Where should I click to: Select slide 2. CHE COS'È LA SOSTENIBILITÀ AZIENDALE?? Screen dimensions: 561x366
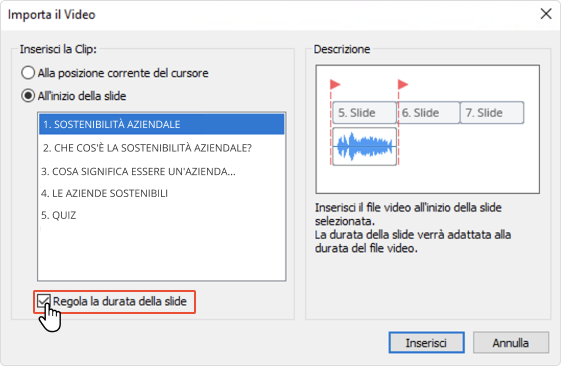(162, 148)
